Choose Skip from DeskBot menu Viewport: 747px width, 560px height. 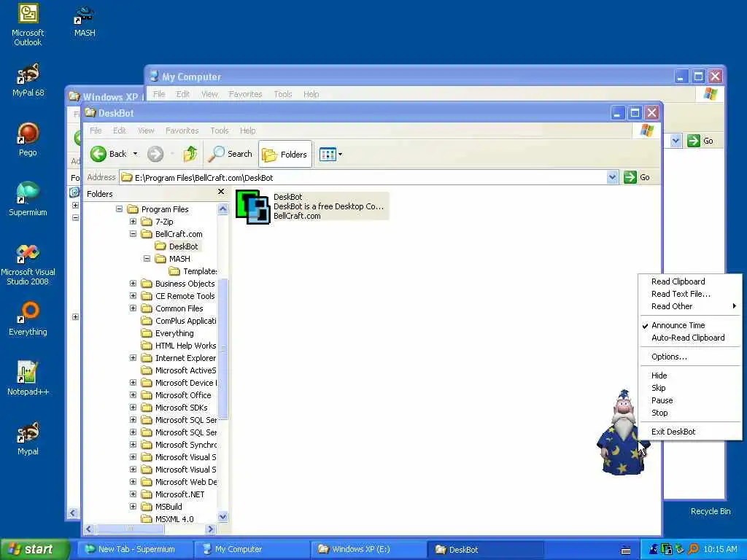pyautogui.click(x=690, y=388)
